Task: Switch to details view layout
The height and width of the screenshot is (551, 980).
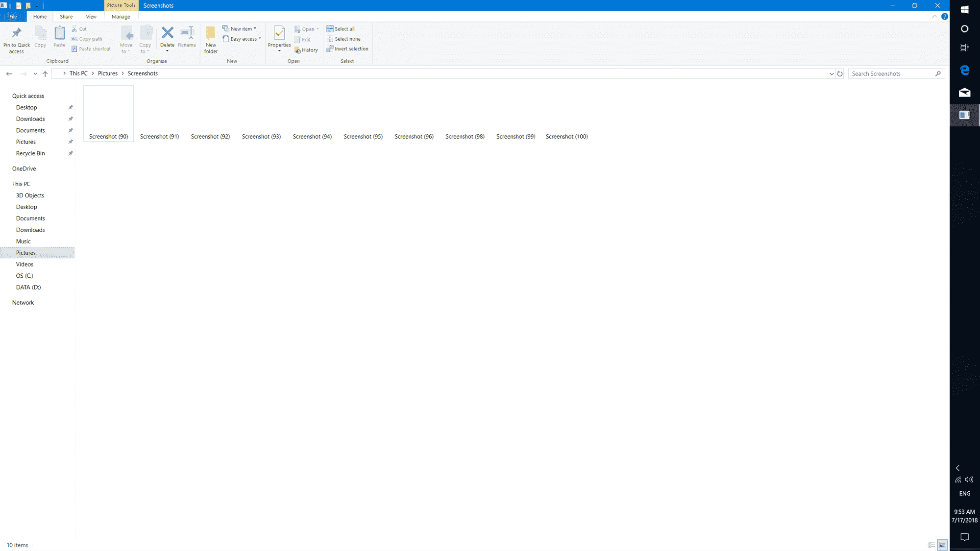Action: click(931, 545)
